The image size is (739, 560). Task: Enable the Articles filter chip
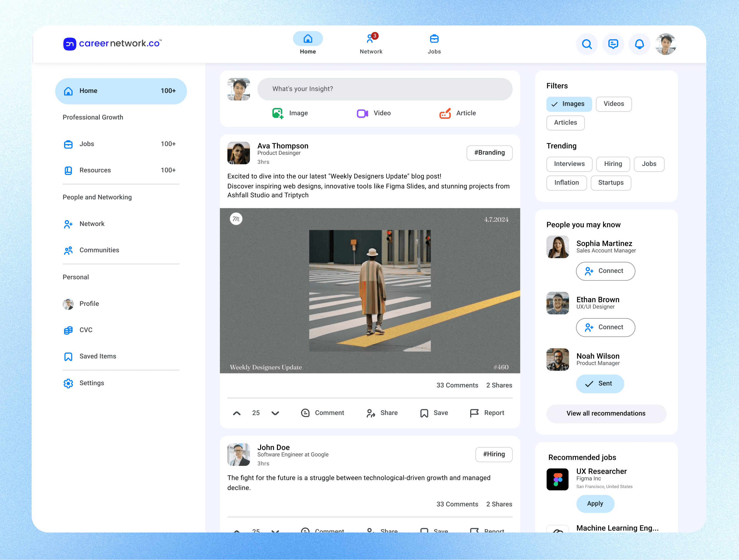565,123
